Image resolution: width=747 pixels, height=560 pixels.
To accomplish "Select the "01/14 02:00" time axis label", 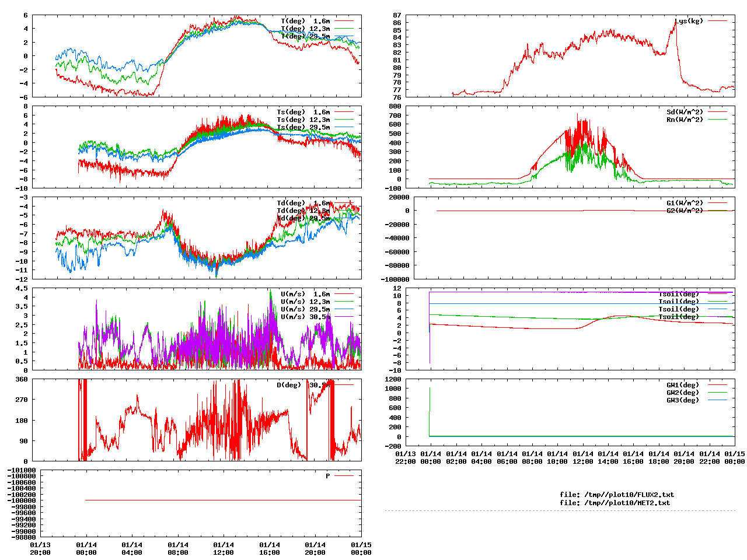I will [456, 457].
